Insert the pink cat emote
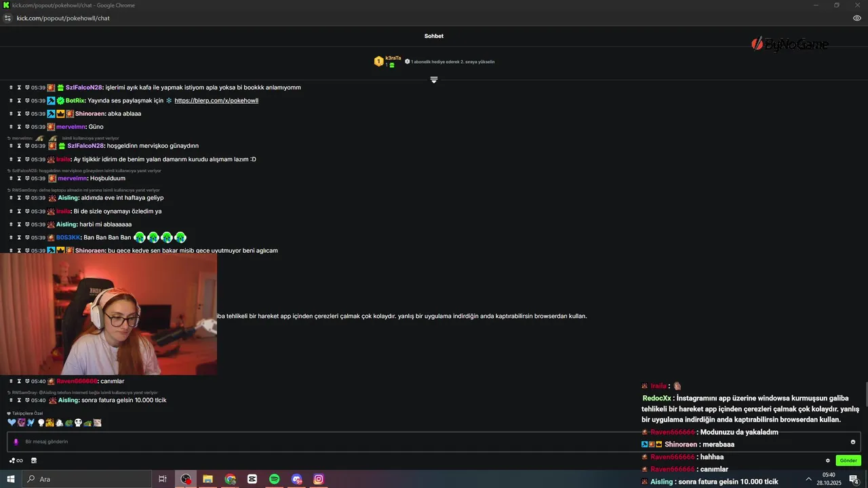 [97, 422]
